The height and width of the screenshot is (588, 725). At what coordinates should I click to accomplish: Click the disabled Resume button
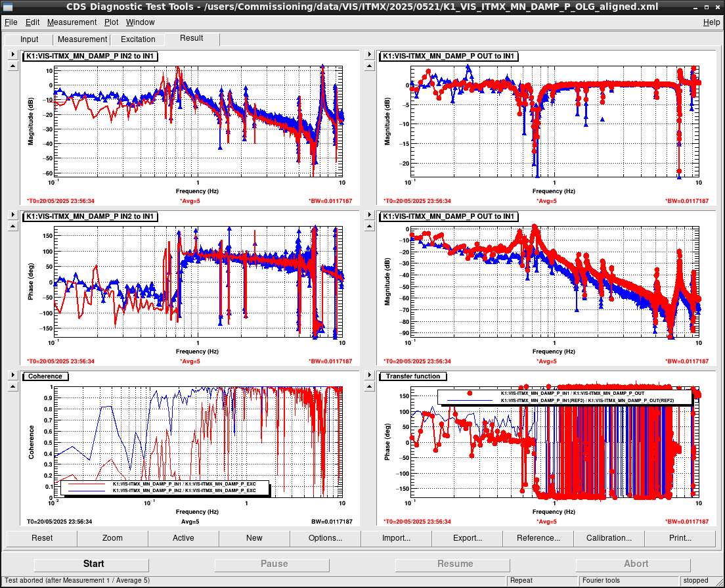click(x=452, y=564)
